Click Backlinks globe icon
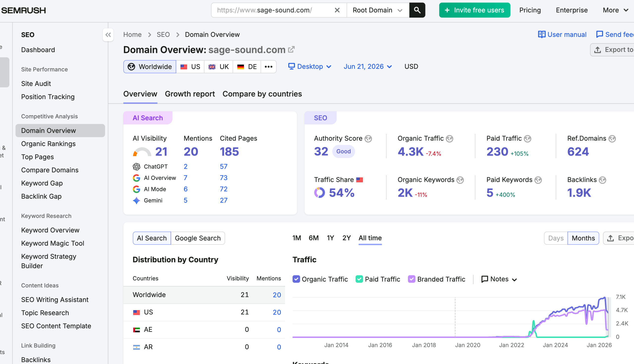The height and width of the screenshot is (364, 634). pyautogui.click(x=603, y=180)
